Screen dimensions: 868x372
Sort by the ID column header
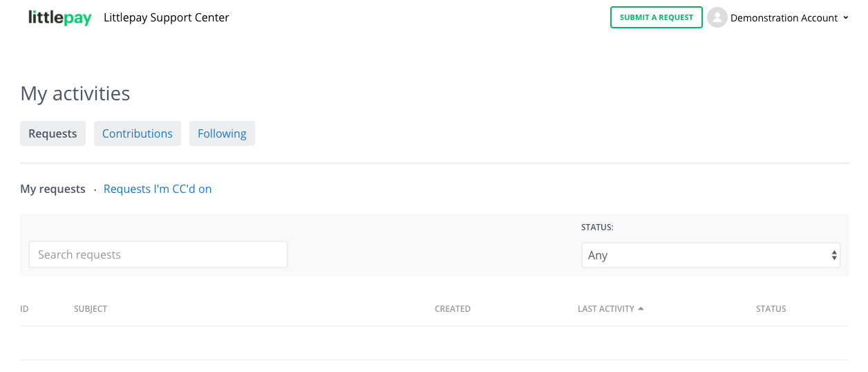[x=24, y=309]
